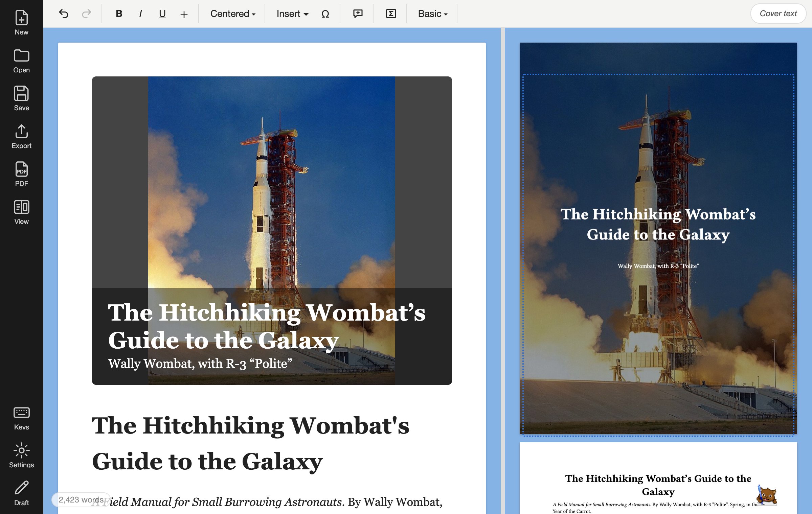This screenshot has width=812, height=514.
Task: Click the Cover text button
Action: click(778, 14)
